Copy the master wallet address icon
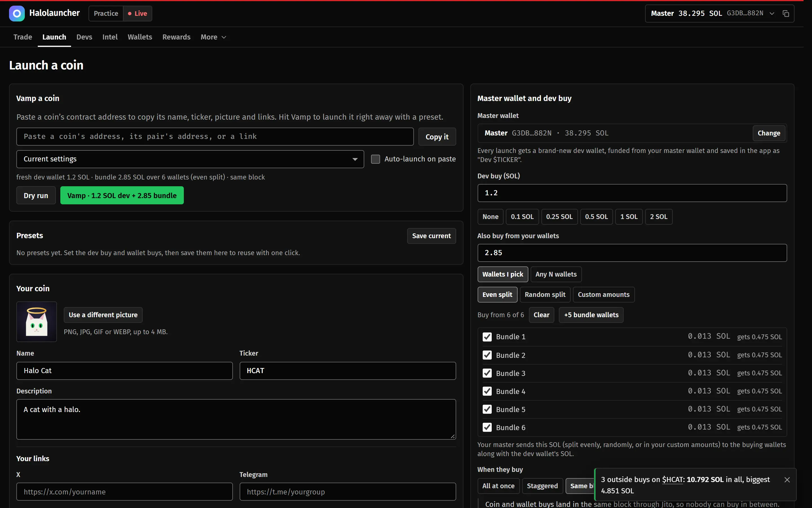Viewport: 812px width, 508px height. pyautogui.click(x=786, y=14)
